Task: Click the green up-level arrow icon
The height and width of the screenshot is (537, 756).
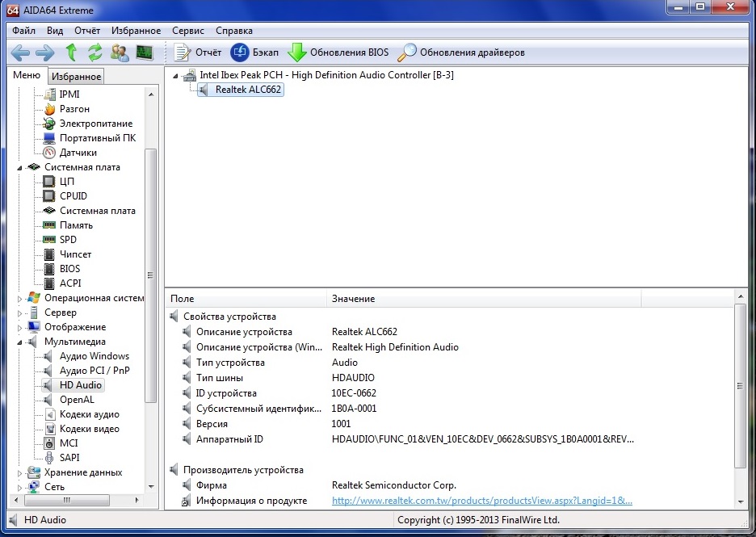Action: coord(71,53)
